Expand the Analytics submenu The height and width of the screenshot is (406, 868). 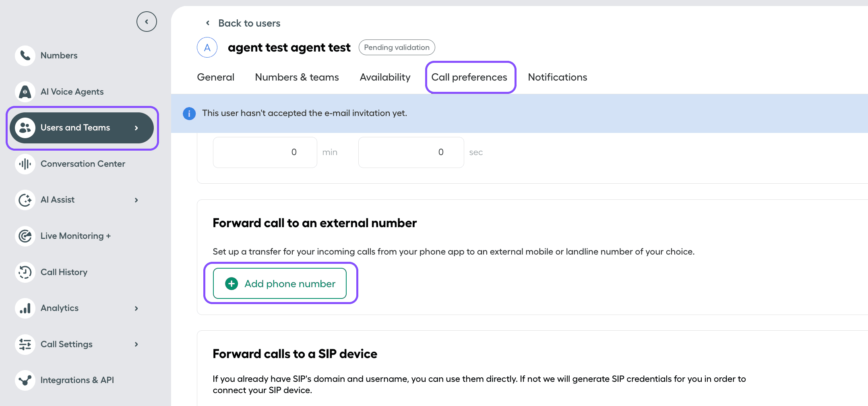click(x=136, y=308)
